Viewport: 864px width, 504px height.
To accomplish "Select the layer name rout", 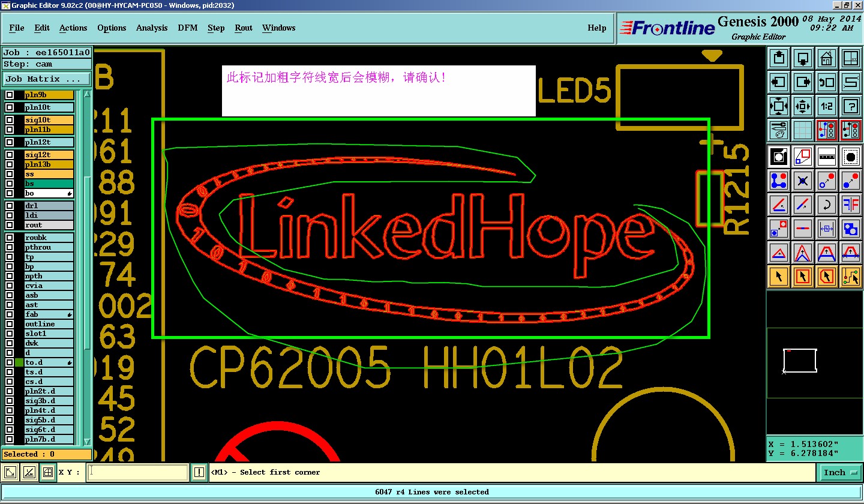I will tap(49, 225).
